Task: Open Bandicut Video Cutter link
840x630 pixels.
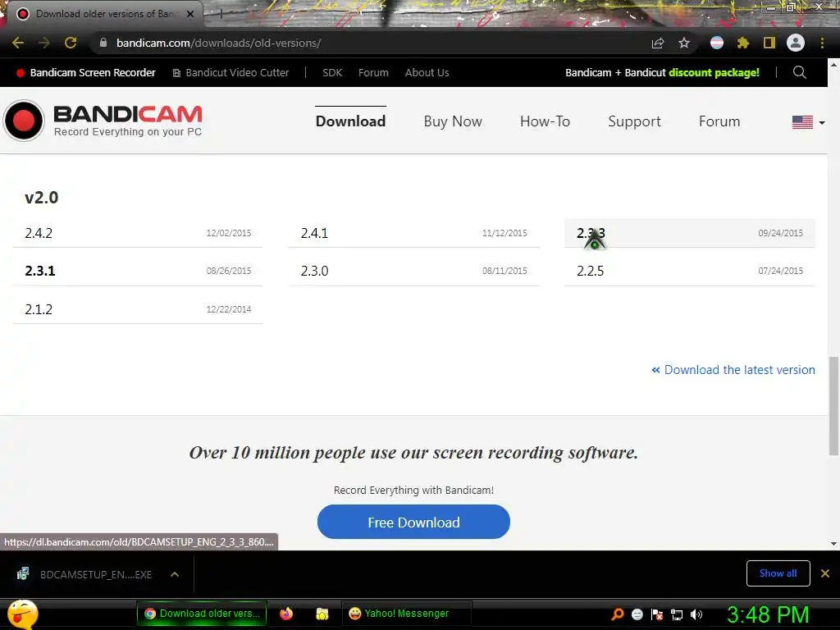Action: (x=231, y=72)
